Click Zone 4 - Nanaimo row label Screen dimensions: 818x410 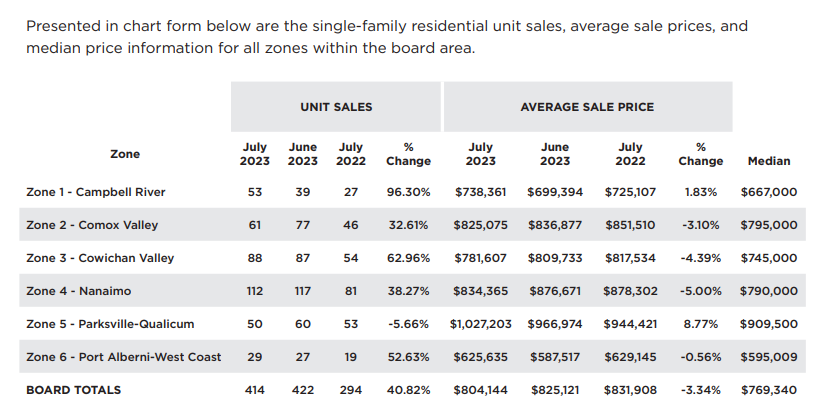tap(80, 291)
